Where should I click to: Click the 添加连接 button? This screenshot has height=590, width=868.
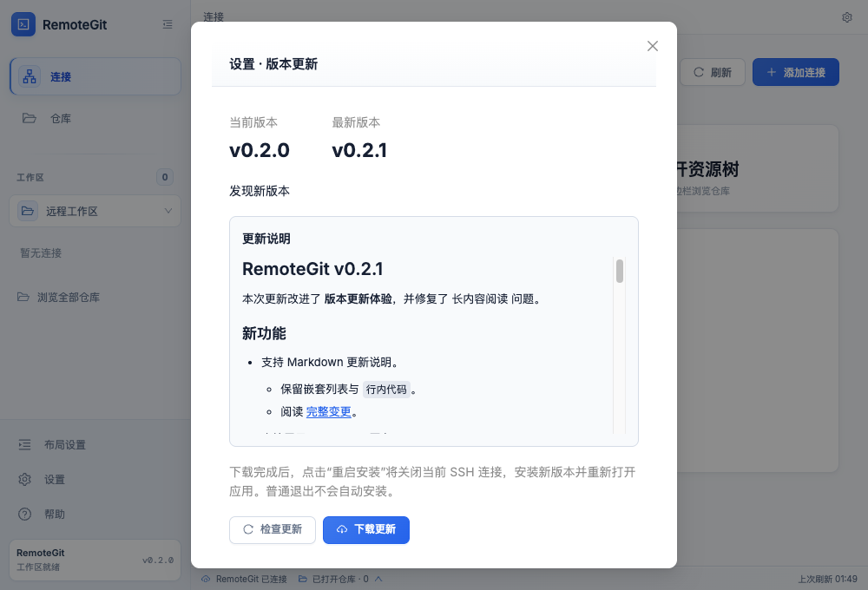tap(795, 73)
